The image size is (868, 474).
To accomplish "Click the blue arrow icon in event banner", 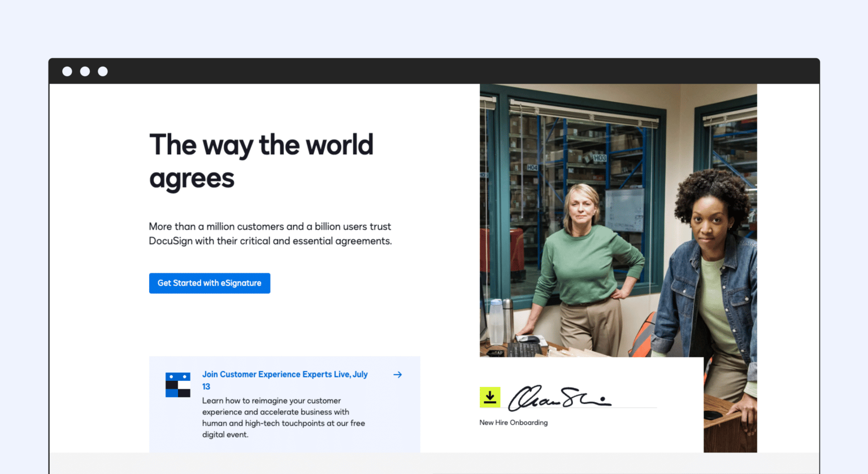I will (x=397, y=375).
